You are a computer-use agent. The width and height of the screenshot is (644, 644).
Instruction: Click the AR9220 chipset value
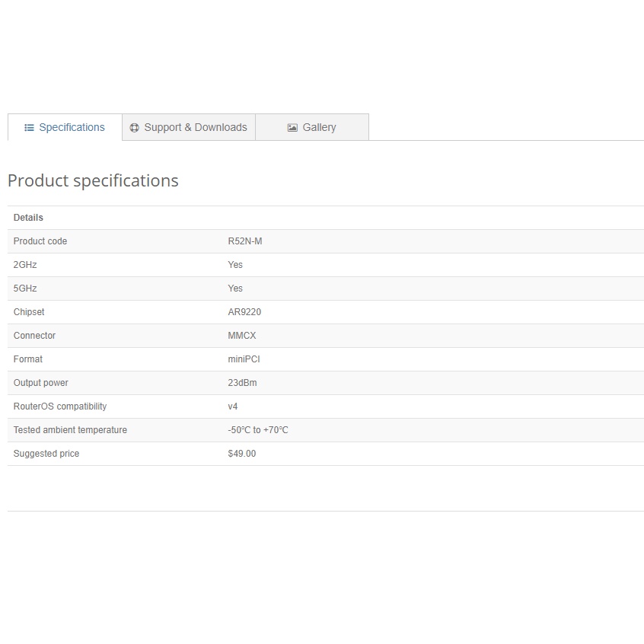coord(244,312)
